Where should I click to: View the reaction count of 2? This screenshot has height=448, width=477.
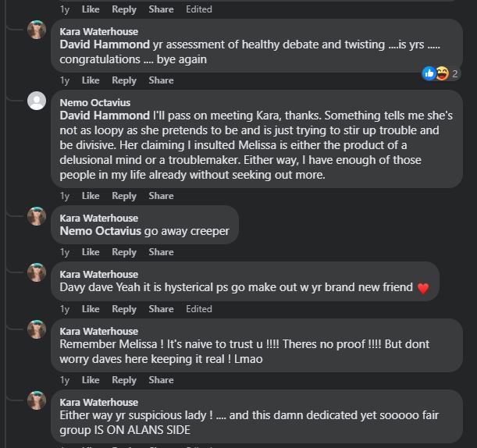pyautogui.click(x=455, y=73)
